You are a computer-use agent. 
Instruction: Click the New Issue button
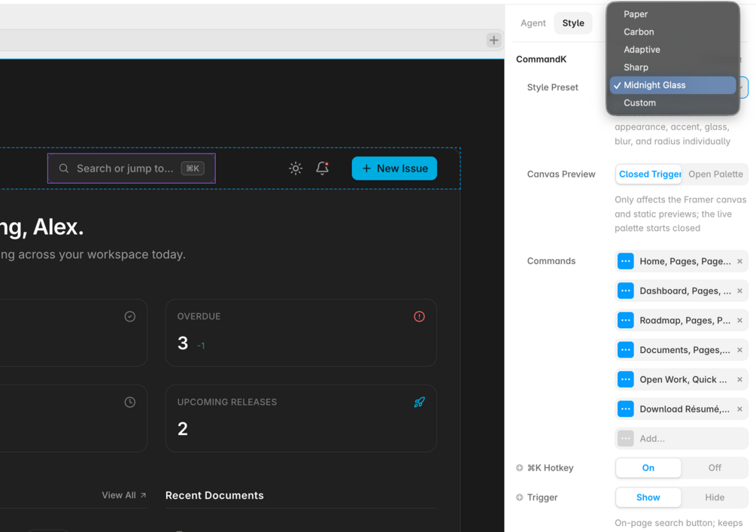(x=394, y=169)
